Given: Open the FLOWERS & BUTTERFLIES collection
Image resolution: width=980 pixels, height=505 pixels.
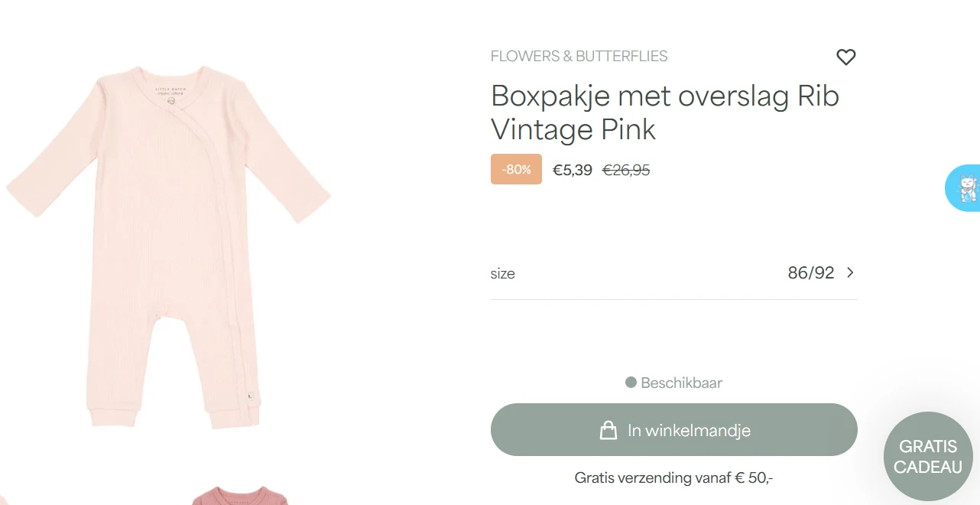Looking at the screenshot, I should (x=579, y=56).
